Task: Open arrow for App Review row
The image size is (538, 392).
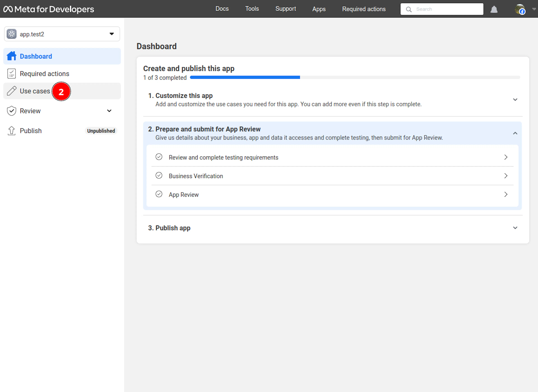Action: click(506, 194)
